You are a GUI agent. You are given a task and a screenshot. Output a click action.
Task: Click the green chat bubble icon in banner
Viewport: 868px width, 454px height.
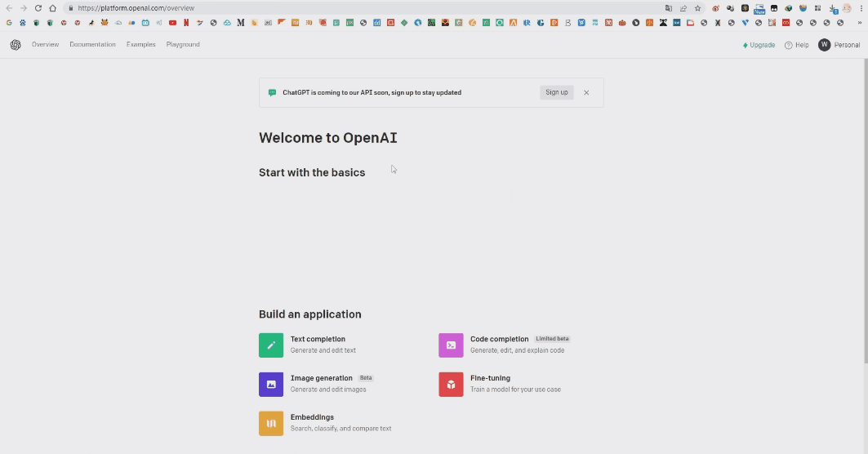(x=272, y=92)
